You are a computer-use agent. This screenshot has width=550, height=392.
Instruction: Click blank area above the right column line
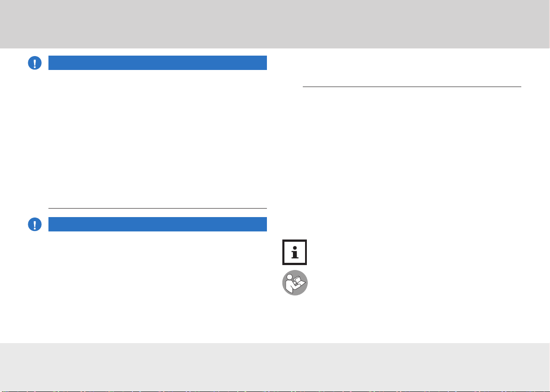412,67
